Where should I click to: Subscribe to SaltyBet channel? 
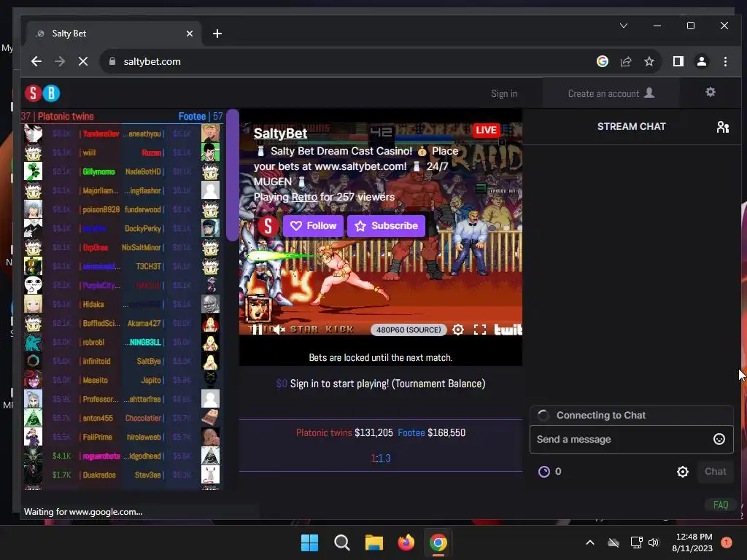[387, 226]
